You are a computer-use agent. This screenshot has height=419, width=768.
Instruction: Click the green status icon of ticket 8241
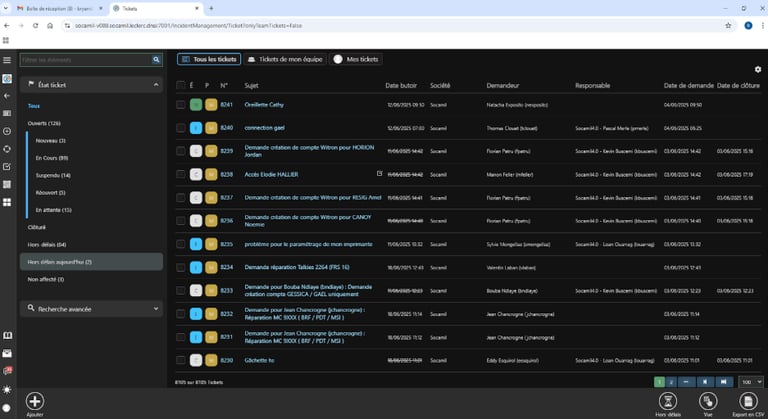point(196,105)
